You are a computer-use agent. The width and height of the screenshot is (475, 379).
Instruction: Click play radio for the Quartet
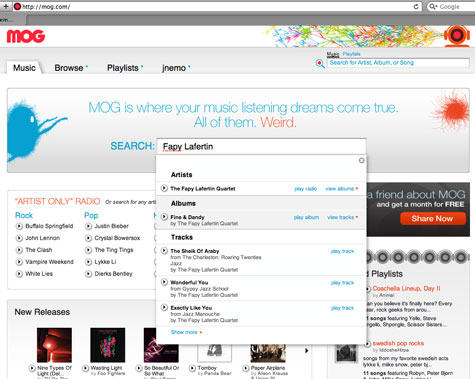(x=305, y=189)
